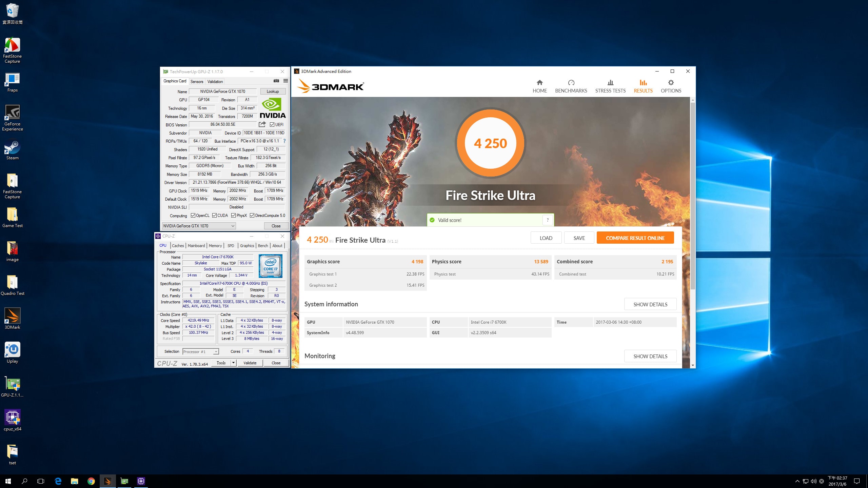Open Microsoft Edge from taskbar

click(x=58, y=481)
